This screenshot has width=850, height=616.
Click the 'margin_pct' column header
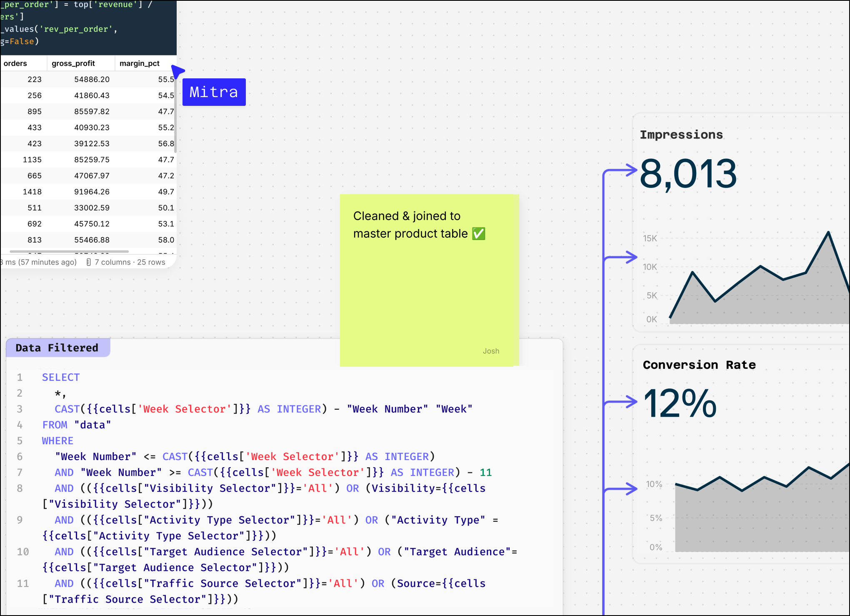[140, 63]
